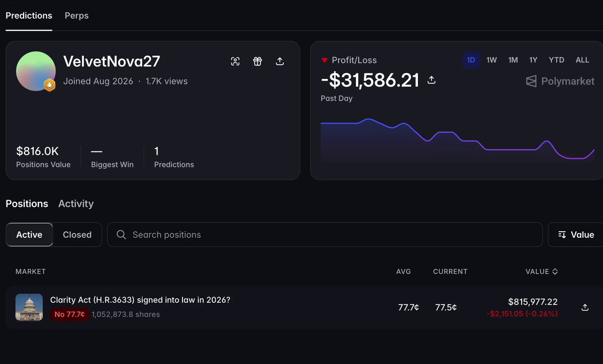Click the Biggest Win stat
603x364 pixels.
112,157
